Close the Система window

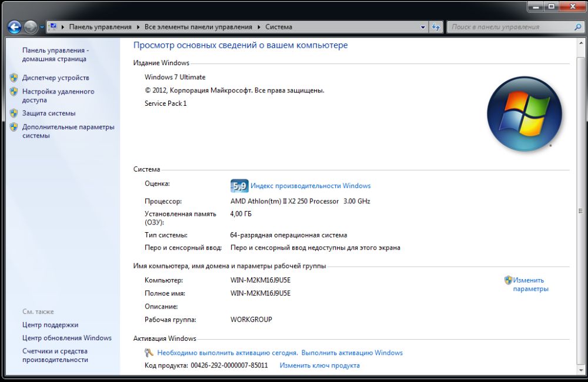tap(573, 6)
